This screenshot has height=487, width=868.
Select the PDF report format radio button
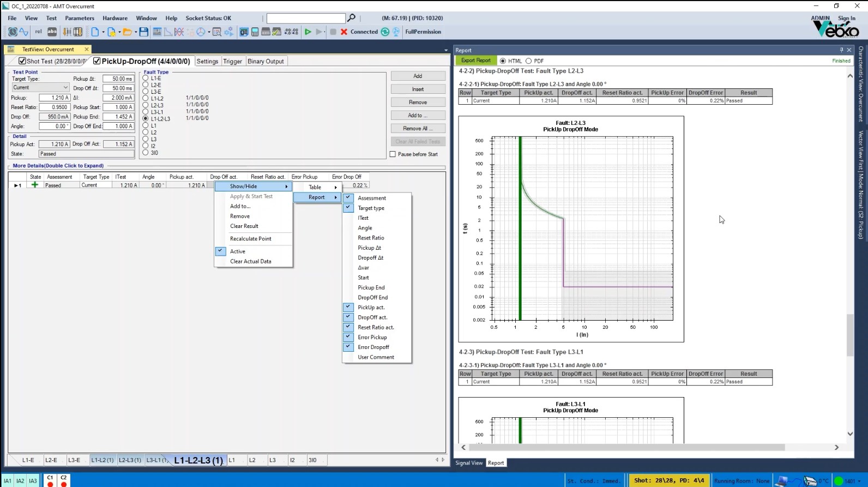point(528,61)
